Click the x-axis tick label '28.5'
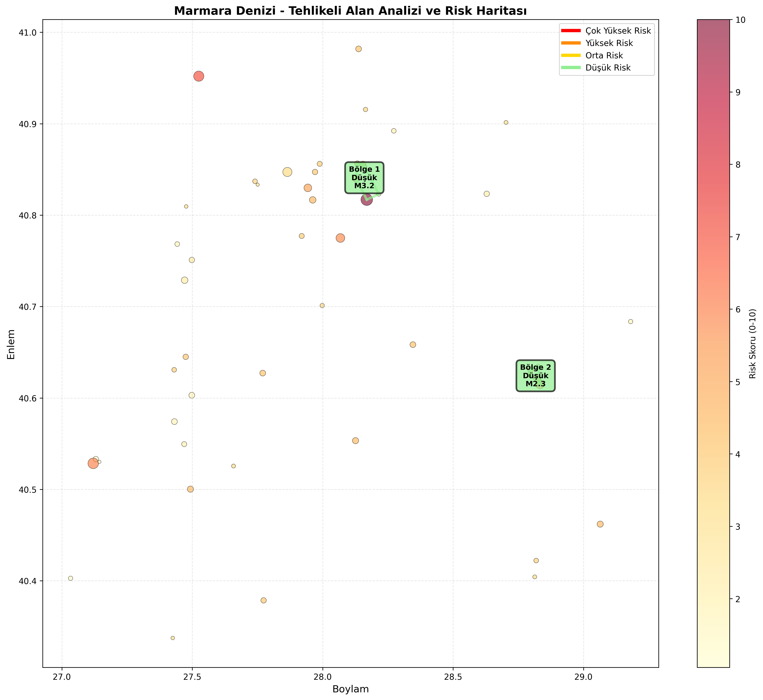This screenshot has height=700, width=763. pos(453,676)
